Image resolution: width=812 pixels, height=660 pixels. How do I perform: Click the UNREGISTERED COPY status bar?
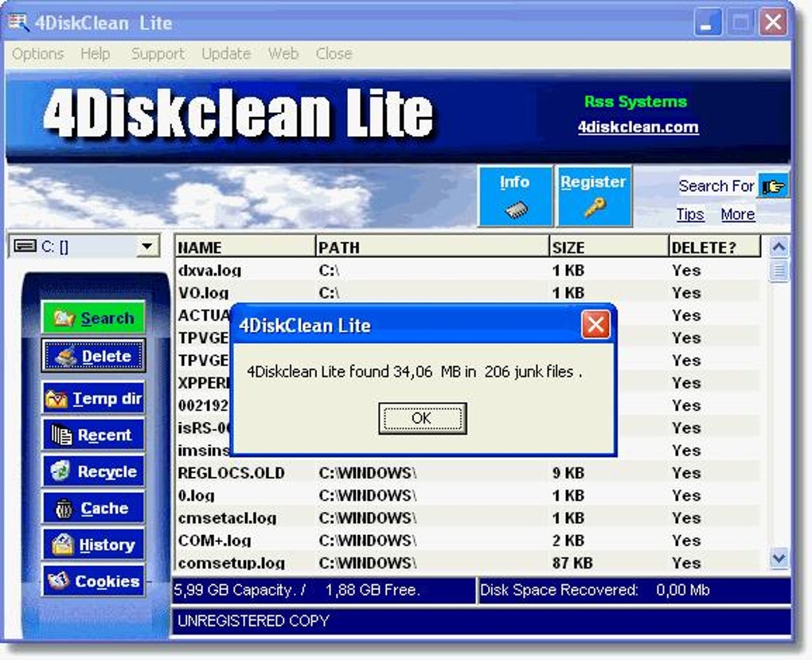coord(481,621)
